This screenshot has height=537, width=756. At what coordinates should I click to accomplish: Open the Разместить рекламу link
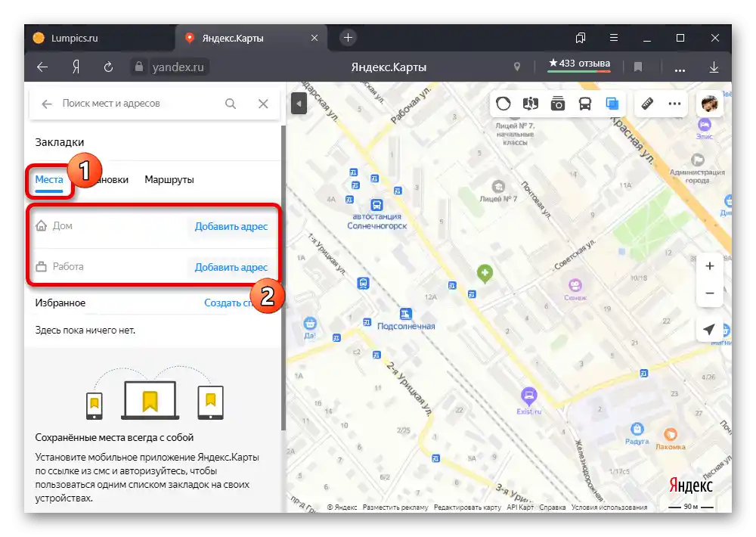(x=395, y=507)
